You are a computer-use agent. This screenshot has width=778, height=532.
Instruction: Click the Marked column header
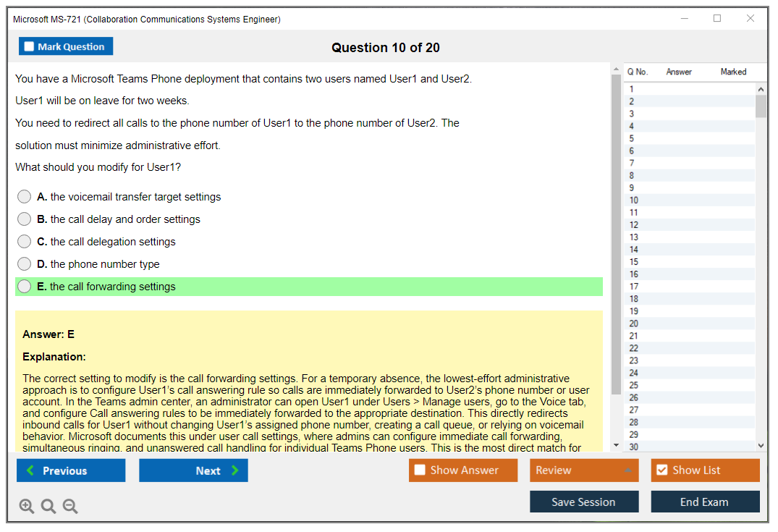point(733,72)
